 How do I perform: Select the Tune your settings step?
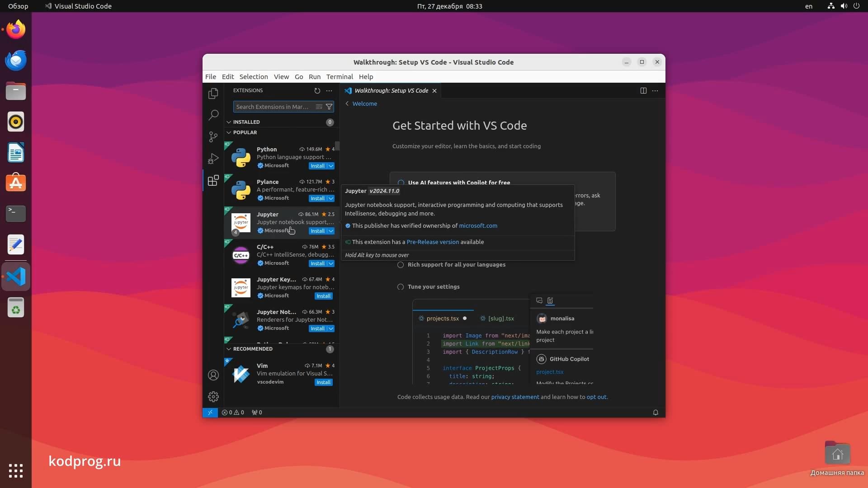tap(433, 287)
